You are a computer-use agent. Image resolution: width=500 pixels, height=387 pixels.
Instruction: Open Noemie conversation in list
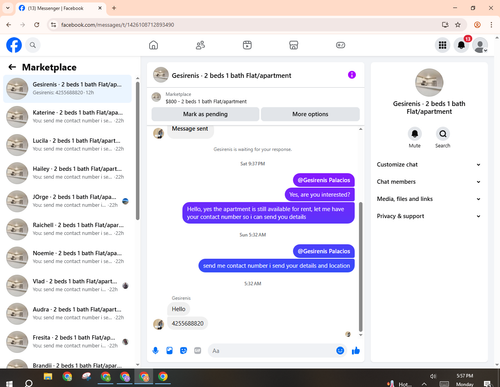[67, 257]
